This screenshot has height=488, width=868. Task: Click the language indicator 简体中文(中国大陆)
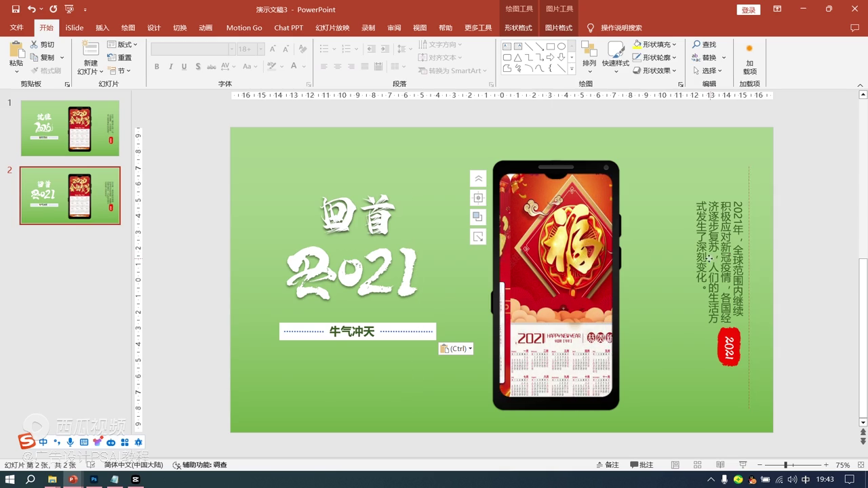[134, 465]
